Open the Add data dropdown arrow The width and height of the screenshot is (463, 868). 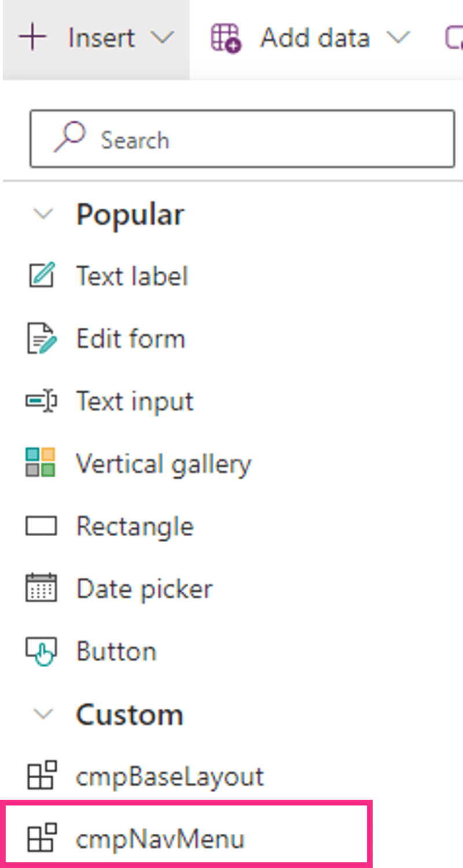[x=398, y=39]
